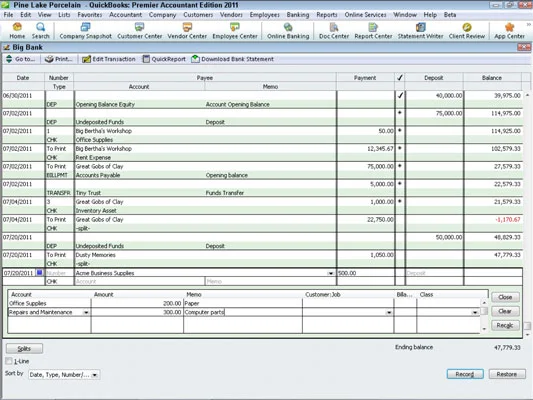
Task: Open the Class dropdown in splits
Action: pyautogui.click(x=475, y=312)
